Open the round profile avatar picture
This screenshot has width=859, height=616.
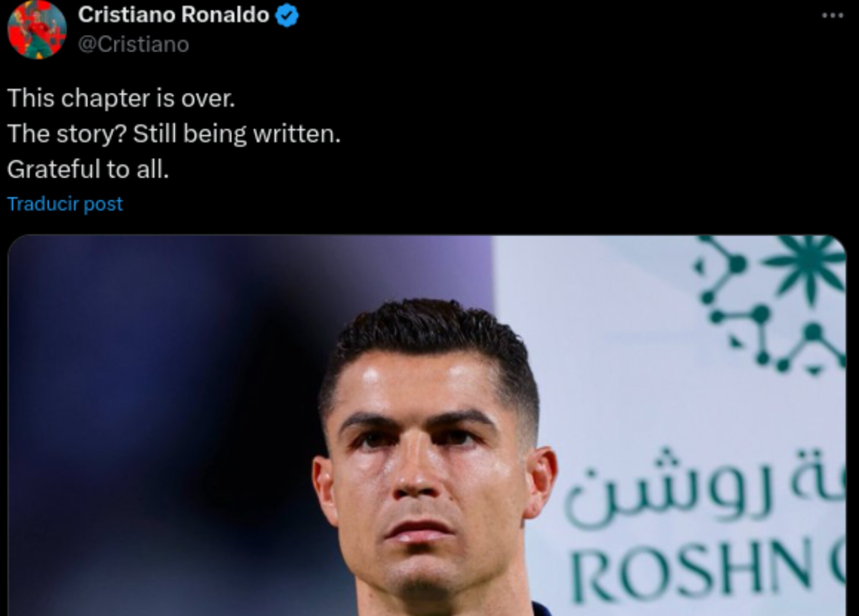[x=37, y=30]
